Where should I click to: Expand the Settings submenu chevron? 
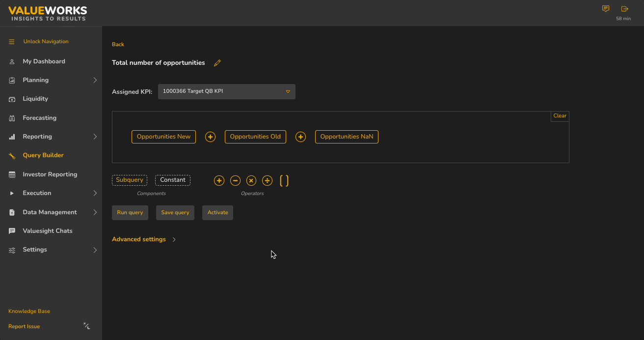(x=95, y=250)
